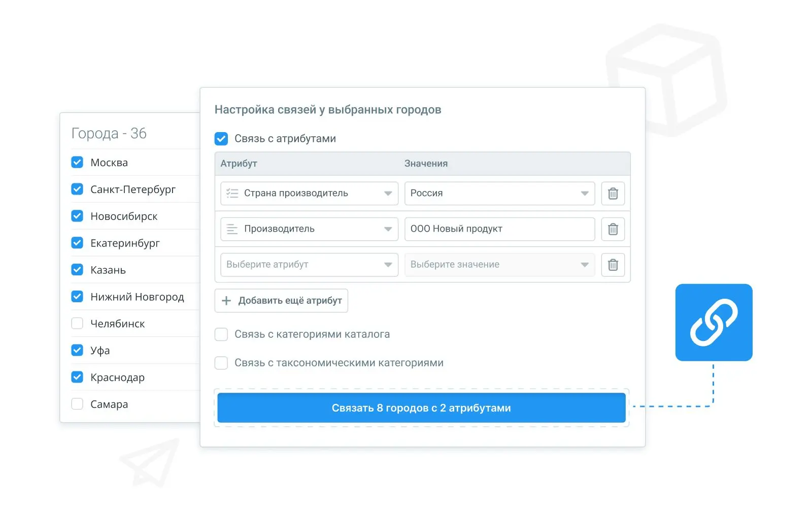The height and width of the screenshot is (508, 812).
Task: Select the Челябинск checkbox
Action: pos(77,324)
